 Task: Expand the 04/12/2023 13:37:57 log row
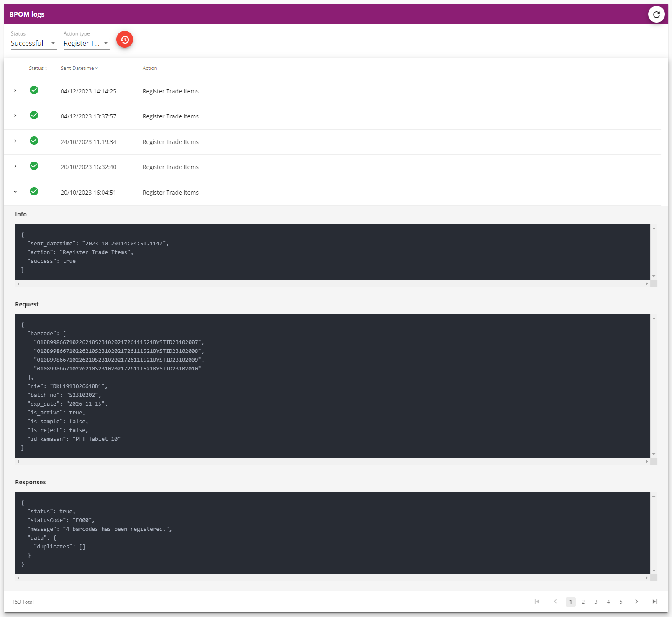[15, 116]
